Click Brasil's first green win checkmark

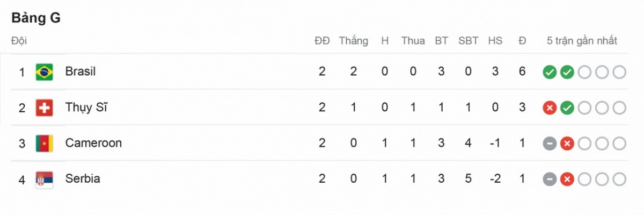(x=549, y=72)
